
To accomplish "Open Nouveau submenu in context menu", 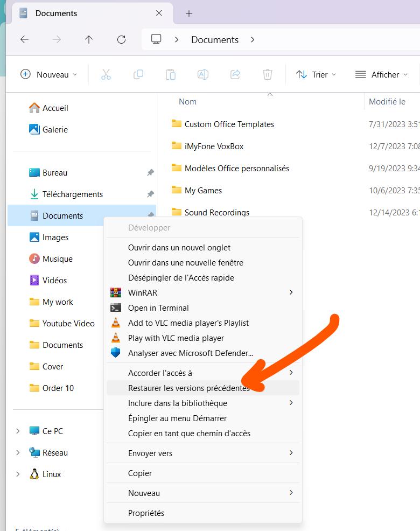I will click(x=203, y=493).
